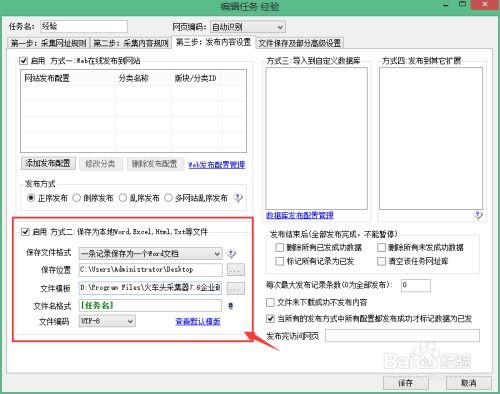Open 网页编码 自动识别 dropdown

248,27
